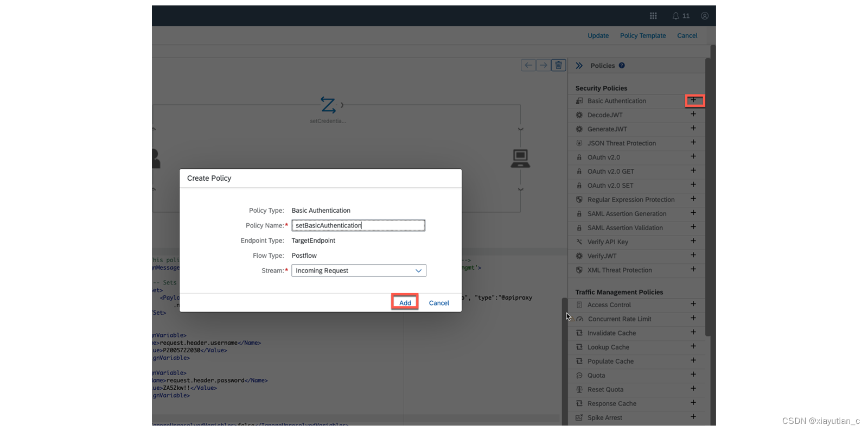Click Add in Create Policy dialog
Viewport: 868px width, 431px height.
[405, 303]
